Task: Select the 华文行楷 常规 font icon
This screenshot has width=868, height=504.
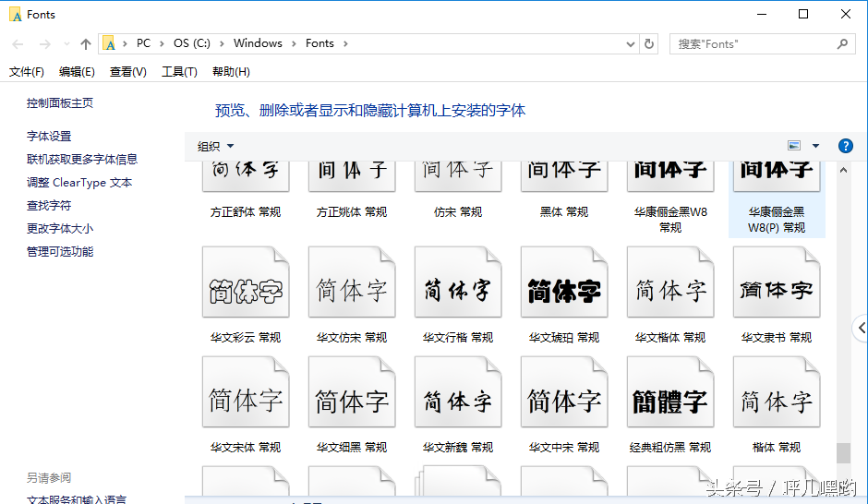Action: pos(458,282)
